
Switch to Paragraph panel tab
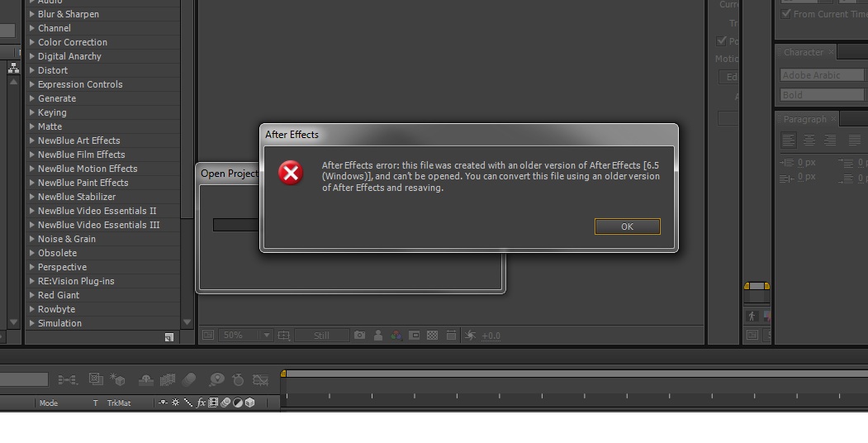pyautogui.click(x=804, y=119)
